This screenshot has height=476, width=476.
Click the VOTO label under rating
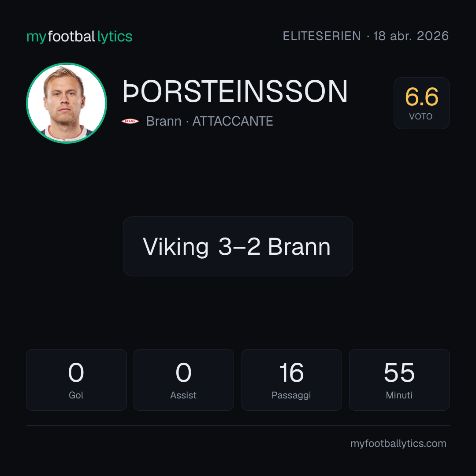[421, 116]
